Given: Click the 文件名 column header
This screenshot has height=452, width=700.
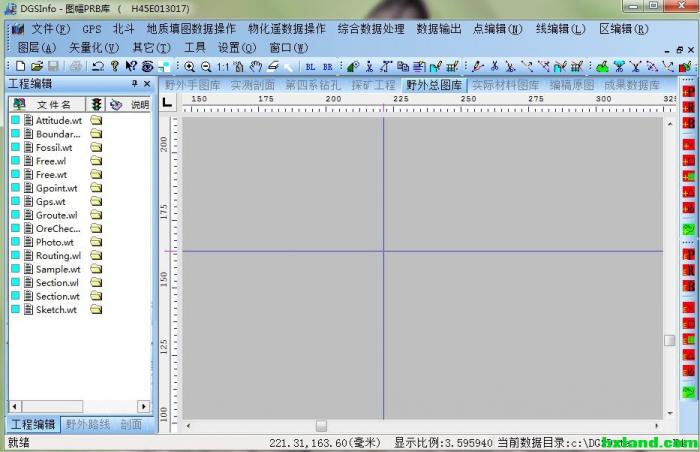Looking at the screenshot, I should [x=53, y=104].
